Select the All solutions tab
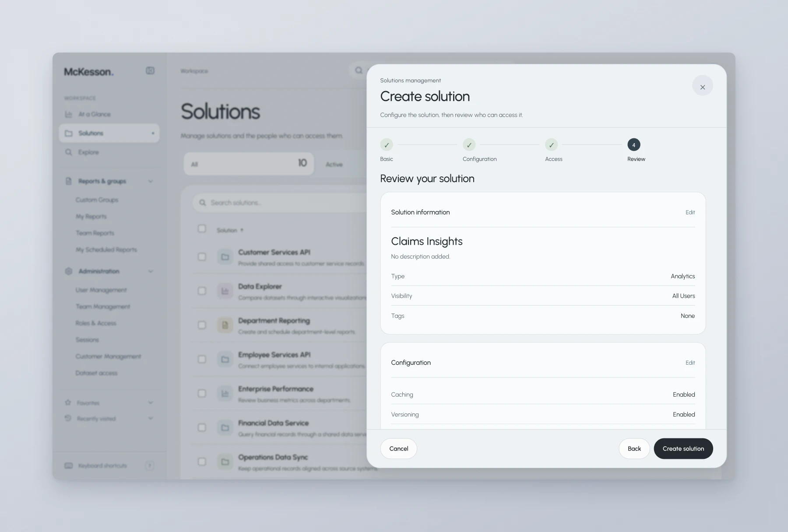The width and height of the screenshot is (788, 532). click(x=249, y=164)
